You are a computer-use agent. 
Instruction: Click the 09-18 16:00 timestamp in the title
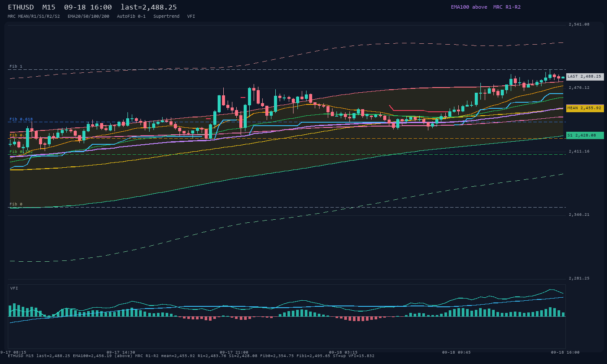point(88,7)
